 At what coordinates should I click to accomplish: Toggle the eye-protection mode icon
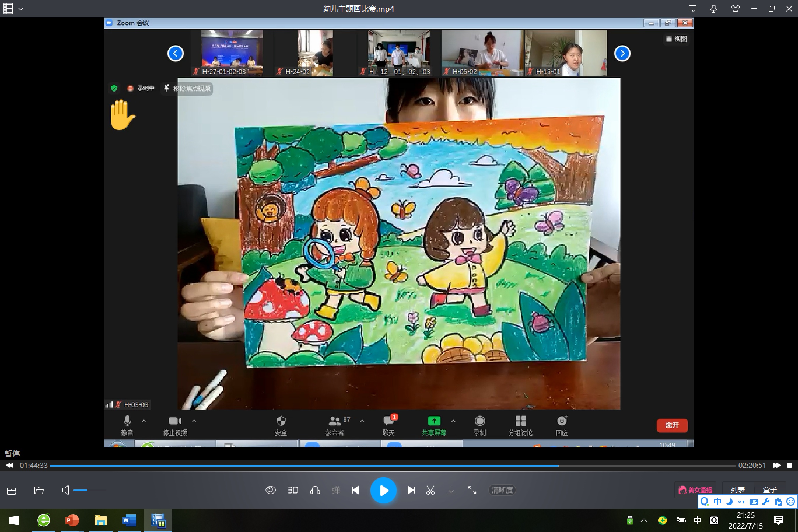[270, 490]
